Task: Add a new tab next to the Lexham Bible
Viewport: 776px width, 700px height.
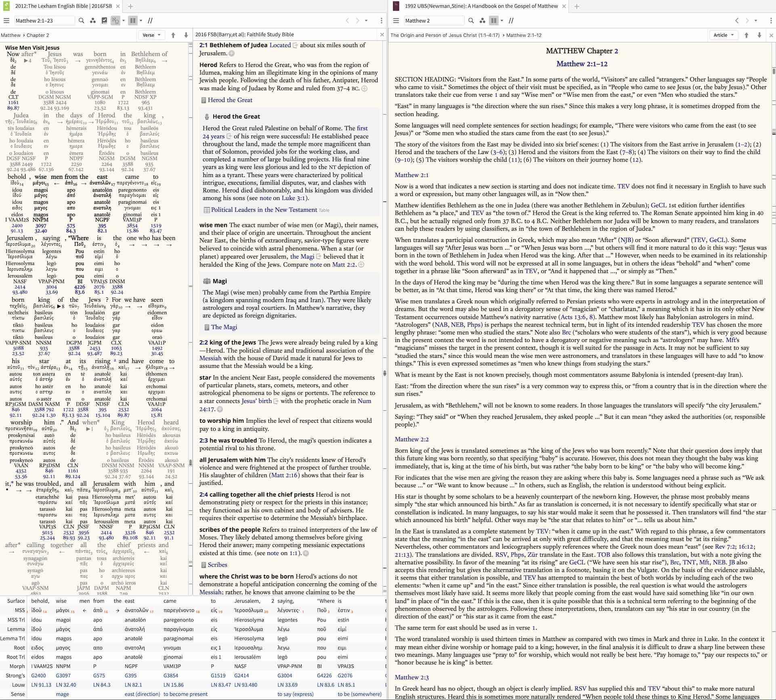Action: 130,6
